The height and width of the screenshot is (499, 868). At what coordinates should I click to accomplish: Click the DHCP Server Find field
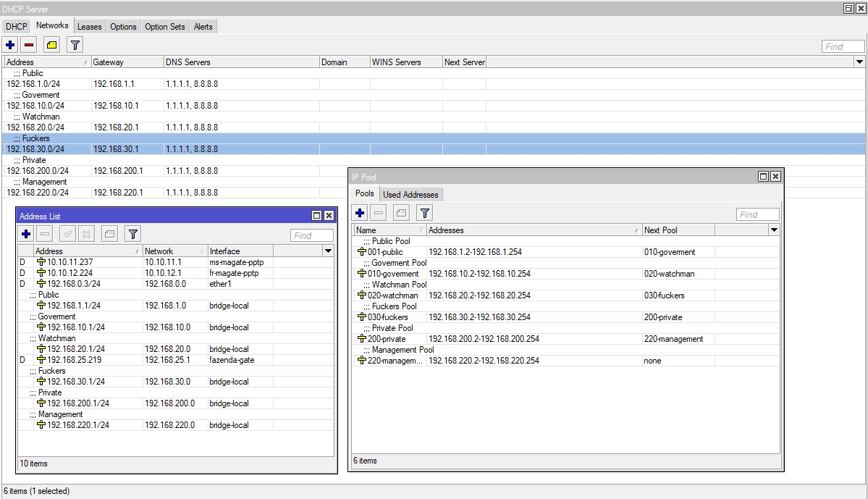pyautogui.click(x=843, y=46)
